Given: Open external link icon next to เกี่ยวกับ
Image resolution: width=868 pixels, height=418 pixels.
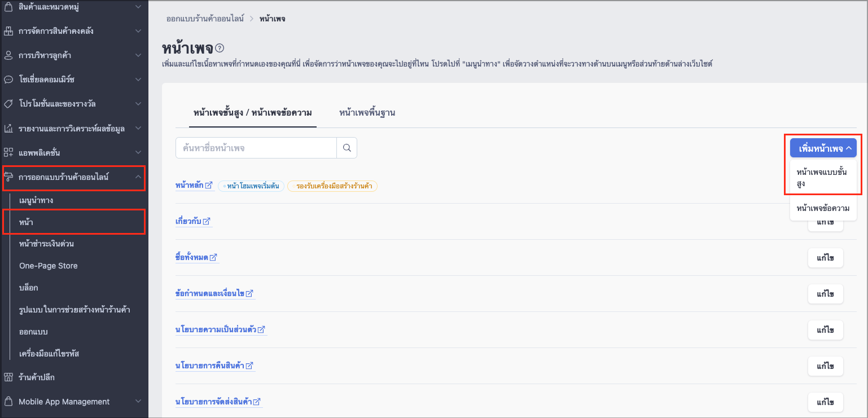Looking at the screenshot, I should tap(206, 221).
